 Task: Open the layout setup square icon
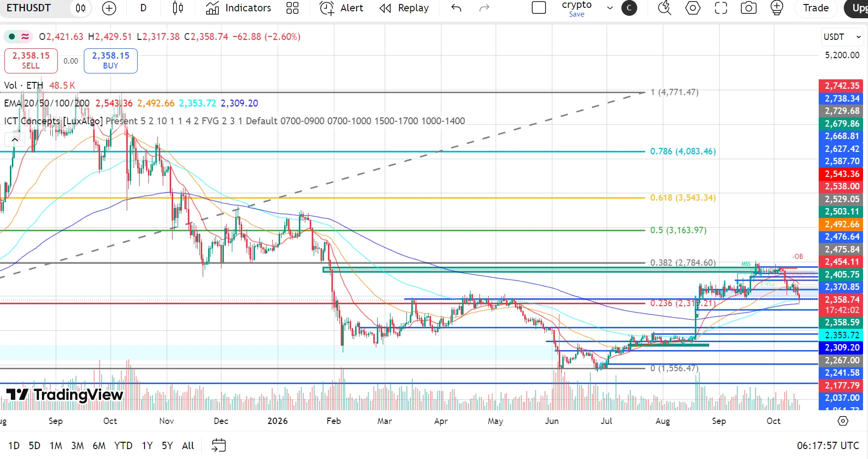(539, 8)
